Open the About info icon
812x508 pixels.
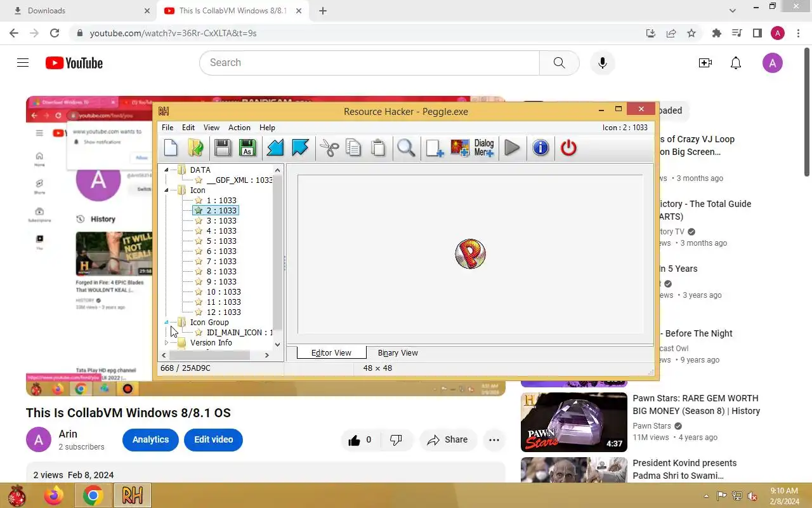click(x=540, y=148)
